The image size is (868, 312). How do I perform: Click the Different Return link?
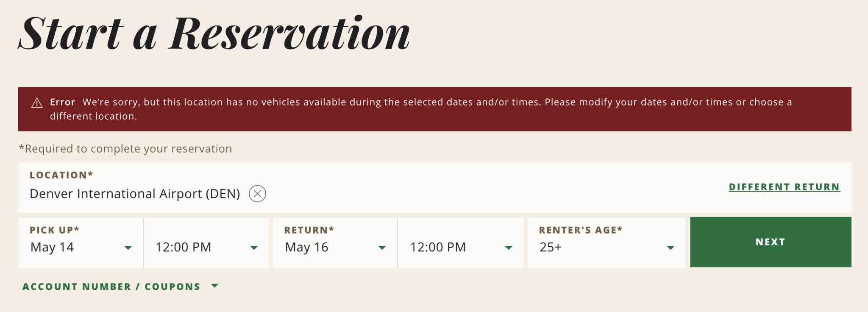click(x=784, y=187)
